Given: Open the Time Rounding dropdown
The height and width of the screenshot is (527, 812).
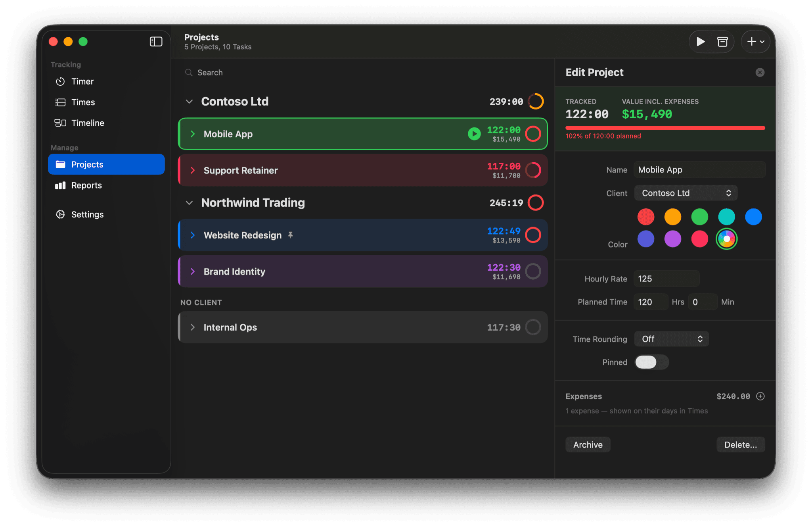Looking at the screenshot, I should (x=671, y=339).
